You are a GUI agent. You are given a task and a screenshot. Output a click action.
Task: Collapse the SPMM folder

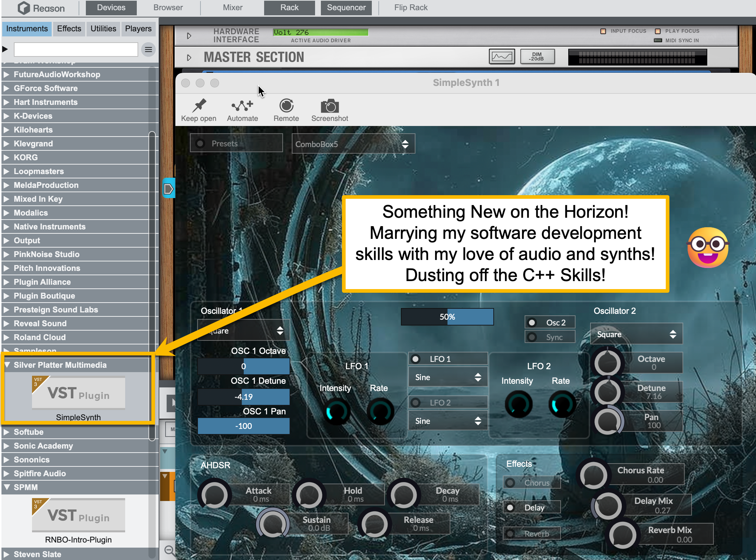pyautogui.click(x=7, y=487)
